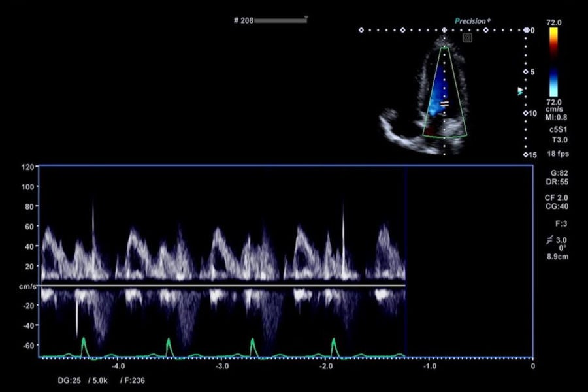The width and height of the screenshot is (588, 392).
Task: Click the MI:0.8 readout
Action: pyautogui.click(x=556, y=118)
